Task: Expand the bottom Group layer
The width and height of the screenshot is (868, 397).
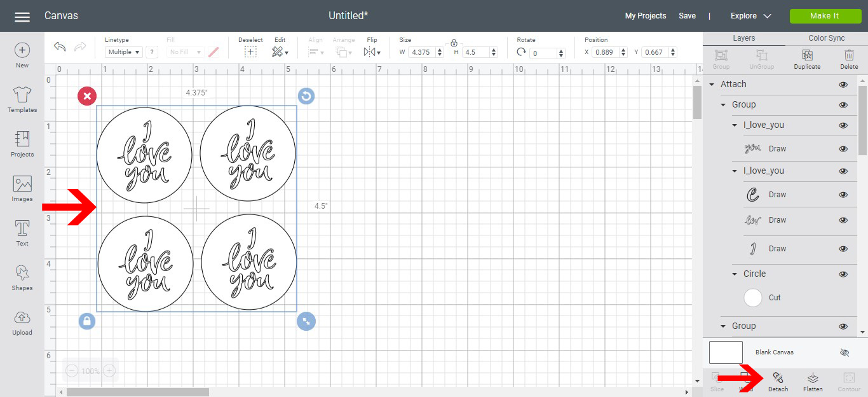Action: click(x=723, y=326)
